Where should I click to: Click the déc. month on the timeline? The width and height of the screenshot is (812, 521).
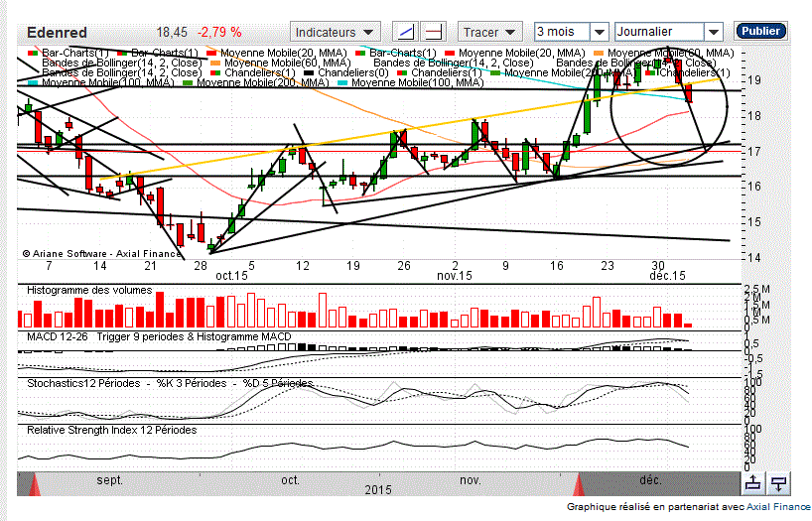coord(650,480)
